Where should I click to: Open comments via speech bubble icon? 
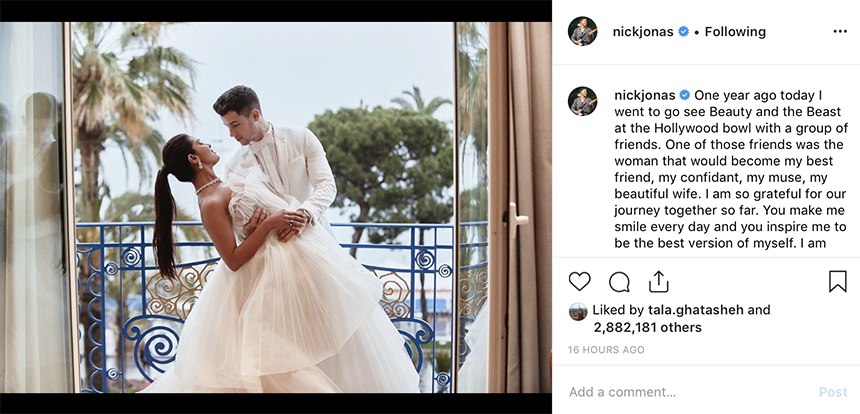coord(619,282)
